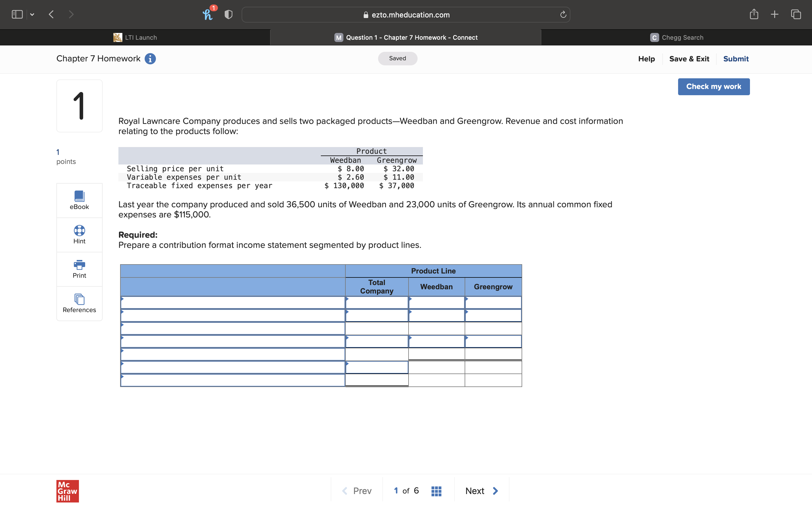The image size is (812, 507).
Task: Click first Weedban input cell
Action: (x=436, y=303)
